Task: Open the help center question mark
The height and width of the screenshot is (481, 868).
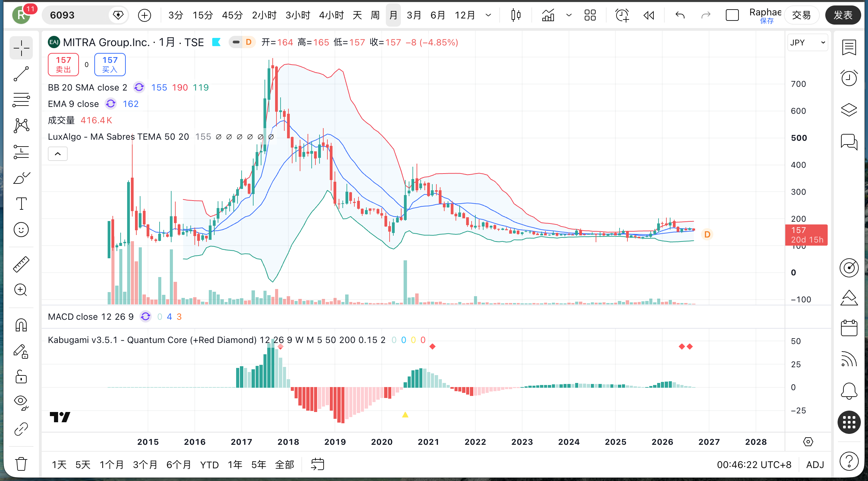Action: click(849, 461)
